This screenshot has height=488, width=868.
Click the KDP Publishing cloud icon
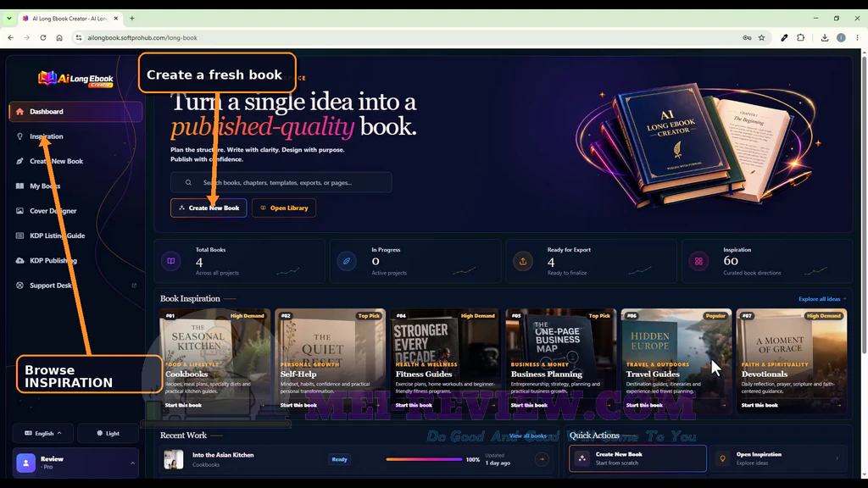(20, 261)
